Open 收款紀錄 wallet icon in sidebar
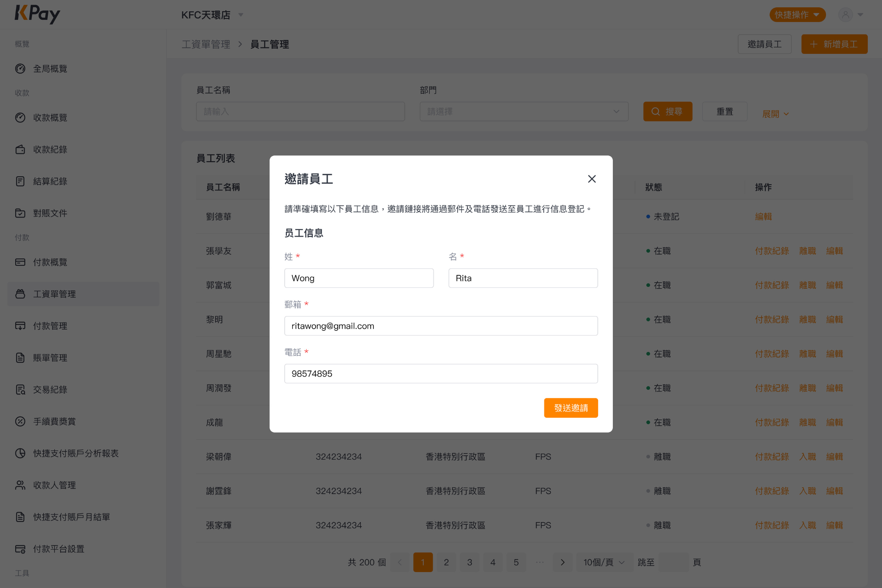 (x=20, y=150)
